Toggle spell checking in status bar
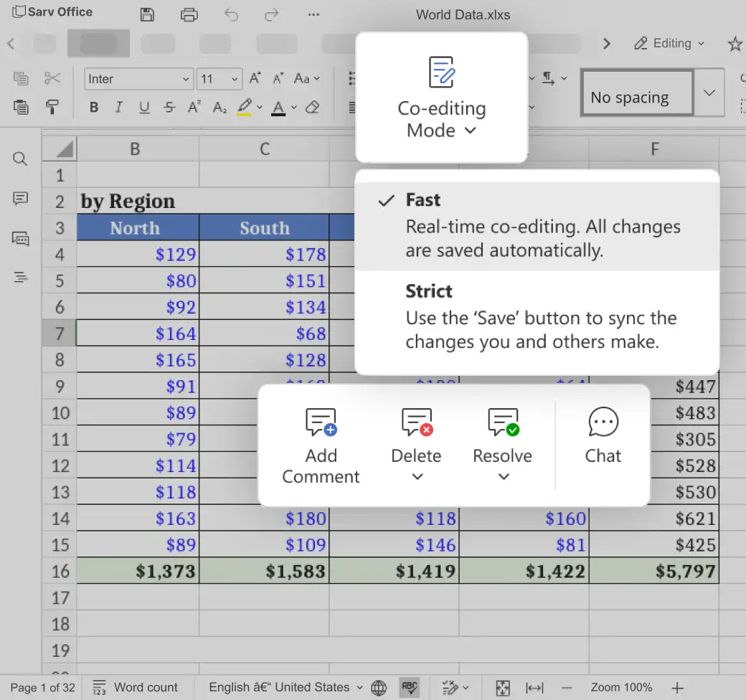 click(x=410, y=688)
